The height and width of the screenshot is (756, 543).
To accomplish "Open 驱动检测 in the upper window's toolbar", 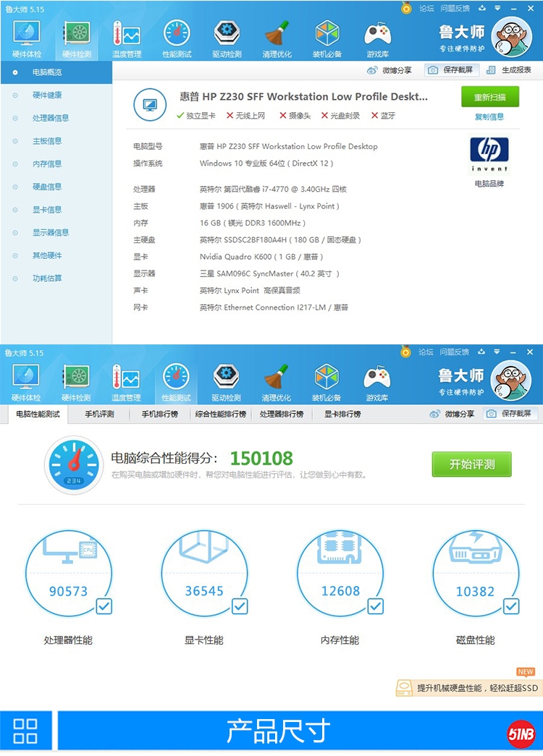I will click(227, 40).
